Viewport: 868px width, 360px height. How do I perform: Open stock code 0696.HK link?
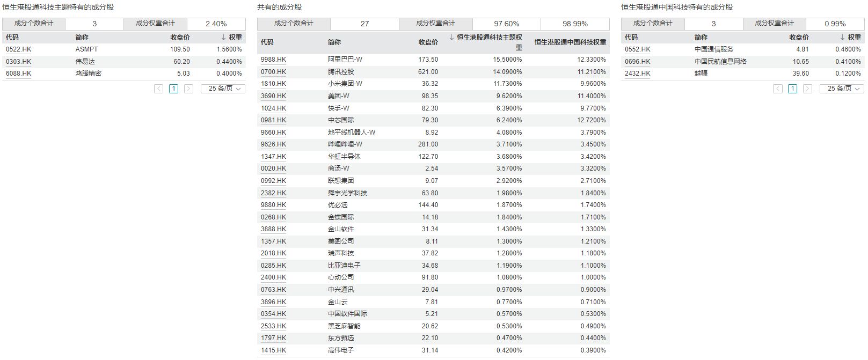pyautogui.click(x=638, y=62)
